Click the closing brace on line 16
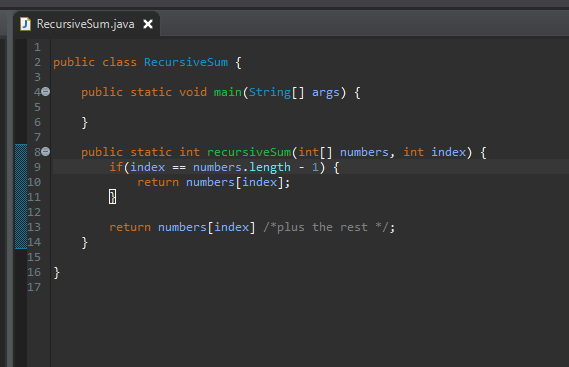 click(x=56, y=272)
